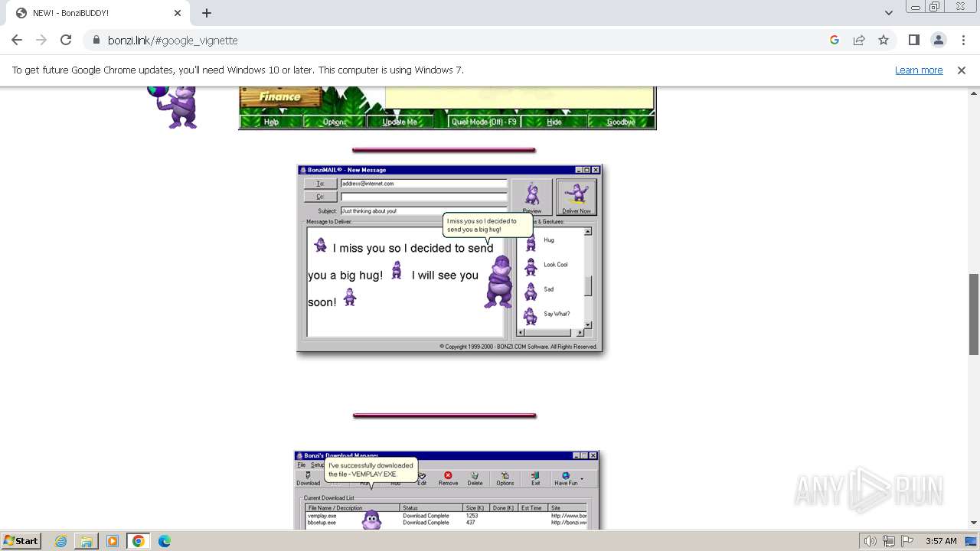
Task: Bookmark this tab with the star
Action: [884, 40]
